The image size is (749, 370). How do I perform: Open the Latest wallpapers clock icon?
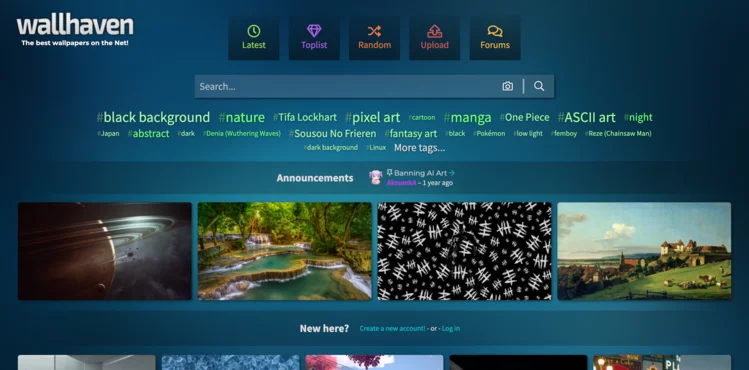click(x=254, y=32)
